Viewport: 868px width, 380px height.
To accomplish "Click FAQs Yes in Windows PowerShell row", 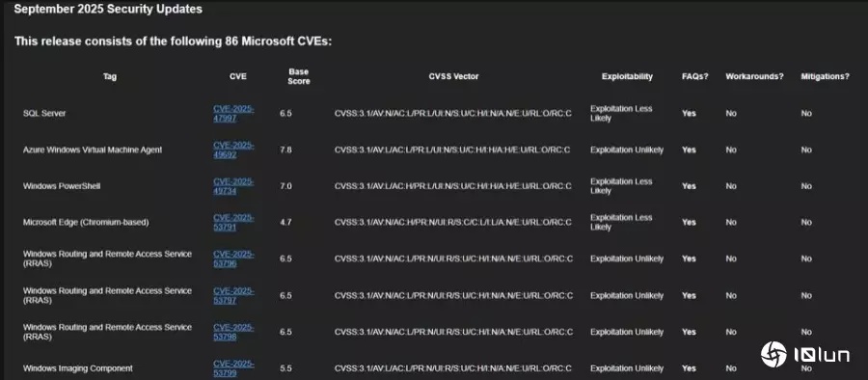I will (689, 186).
